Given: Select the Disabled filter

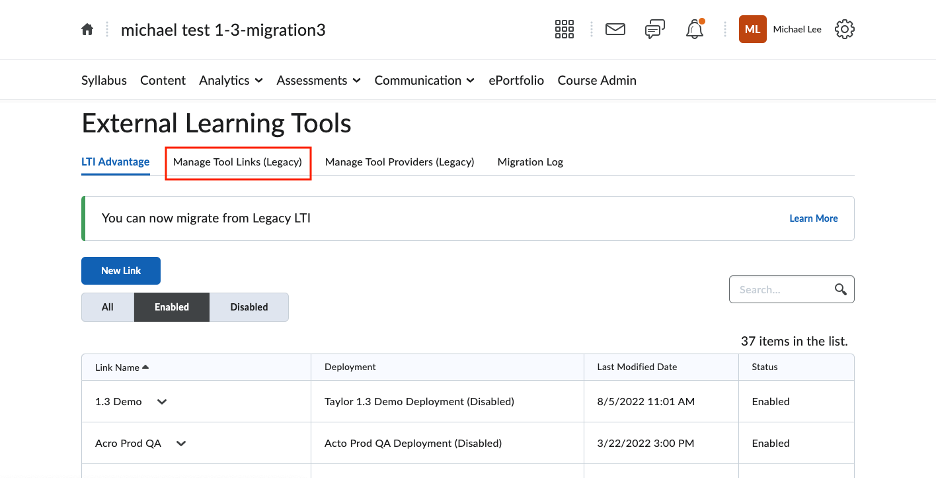Looking at the screenshot, I should coord(249,307).
